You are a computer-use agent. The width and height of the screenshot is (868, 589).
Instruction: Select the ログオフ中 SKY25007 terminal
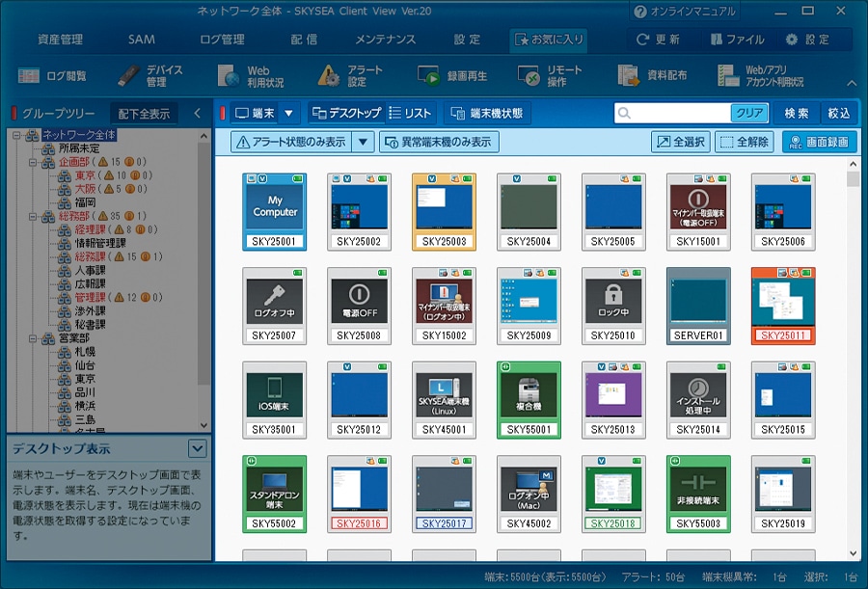[275, 306]
